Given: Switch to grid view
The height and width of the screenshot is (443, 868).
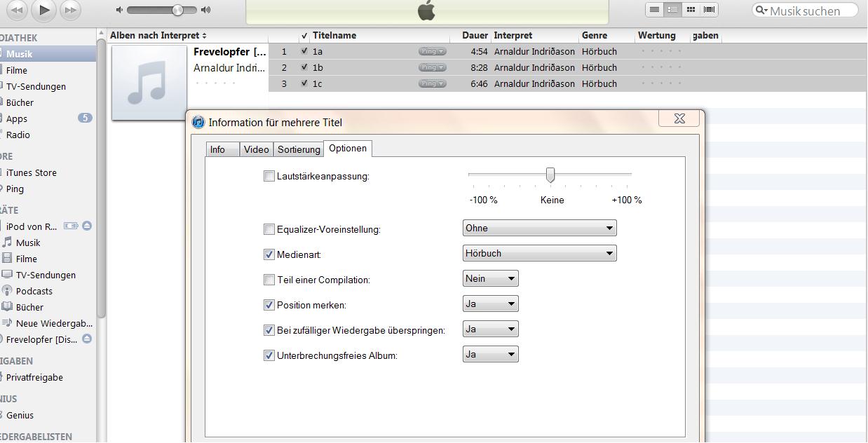Looking at the screenshot, I should (x=691, y=9).
